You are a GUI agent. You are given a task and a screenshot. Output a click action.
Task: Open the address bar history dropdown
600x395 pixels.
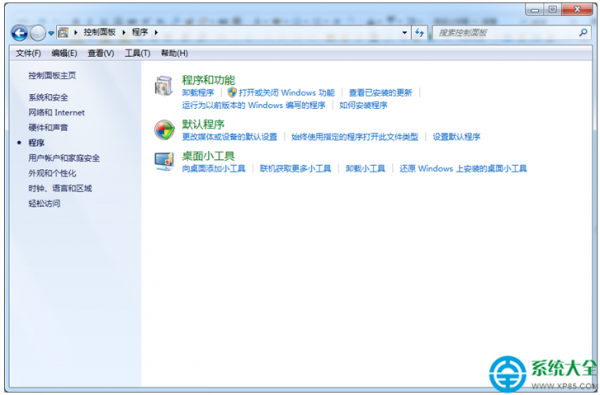(404, 33)
